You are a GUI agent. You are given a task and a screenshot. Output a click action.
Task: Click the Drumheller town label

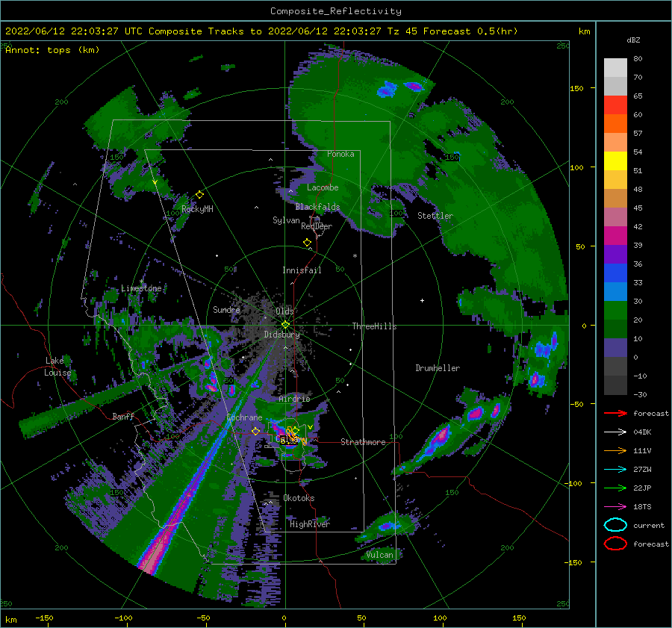(438, 368)
